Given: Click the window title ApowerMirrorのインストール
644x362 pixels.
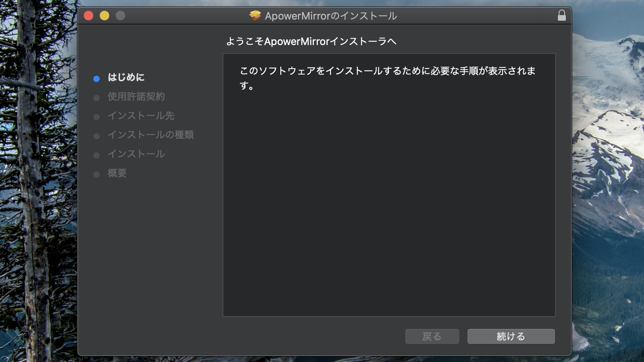Looking at the screenshot, I should coord(331,16).
